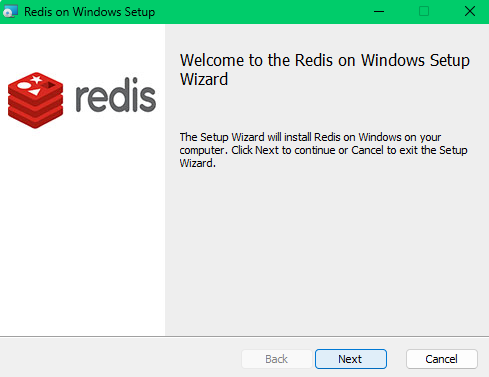The image size is (489, 377).
Task: Minimize the Redis Setup window
Action: [x=379, y=12]
